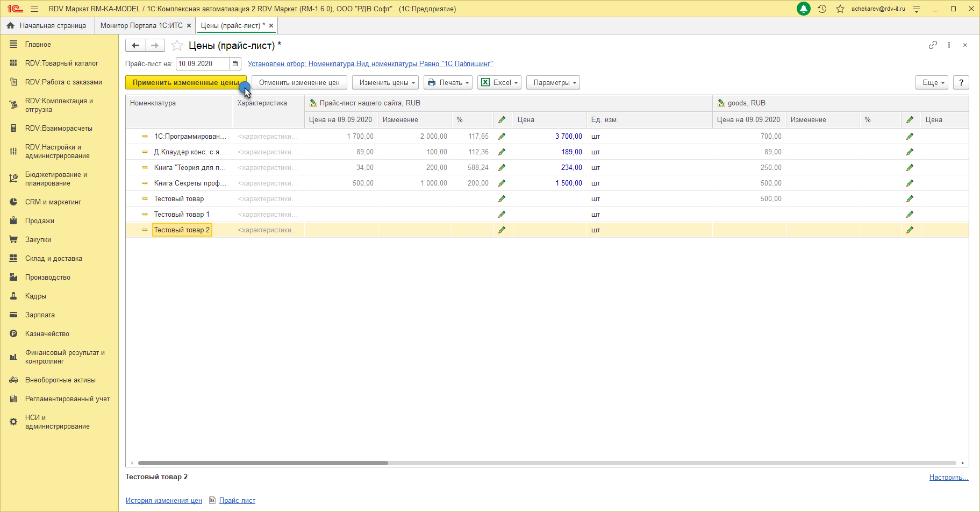Image resolution: width=980 pixels, height=512 pixels.
Task: Click the price list date input field
Action: [x=202, y=64]
